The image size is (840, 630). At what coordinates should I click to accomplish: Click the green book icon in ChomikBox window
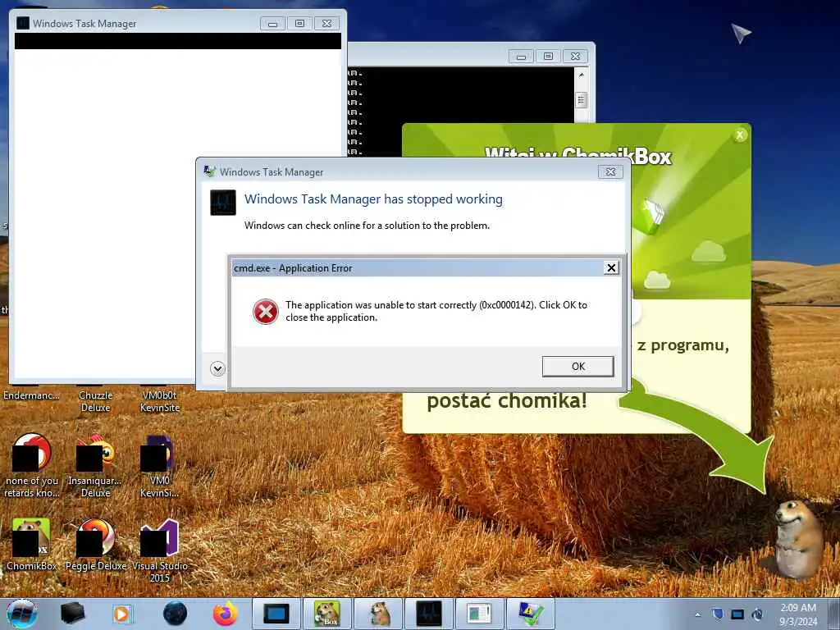pyautogui.click(x=653, y=216)
